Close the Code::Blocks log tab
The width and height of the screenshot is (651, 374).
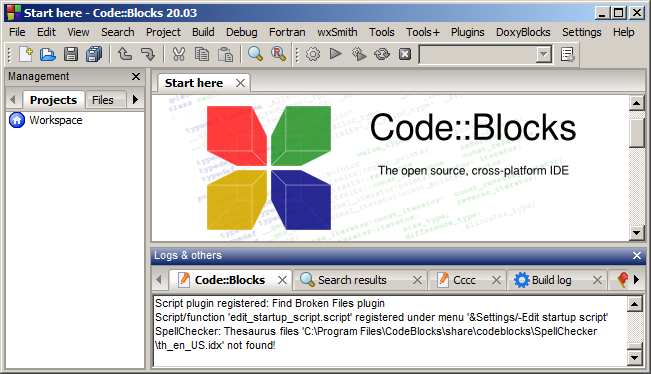coord(282,280)
